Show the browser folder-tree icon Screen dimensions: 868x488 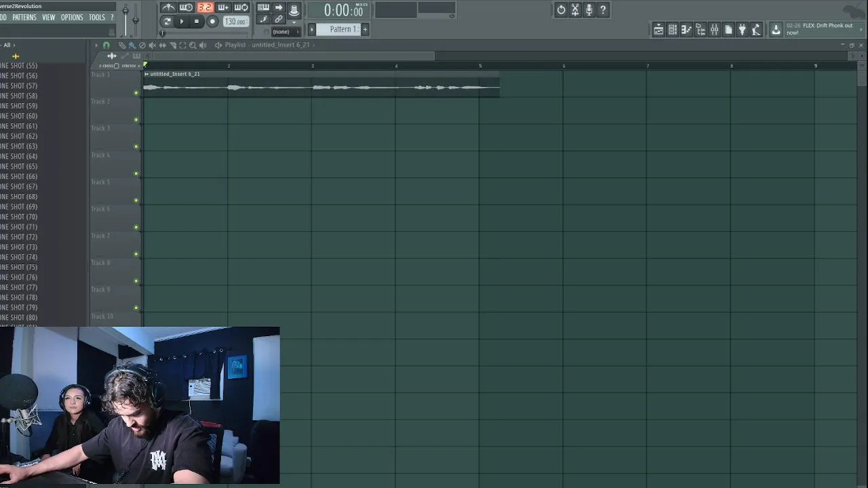pyautogui.click(x=701, y=30)
